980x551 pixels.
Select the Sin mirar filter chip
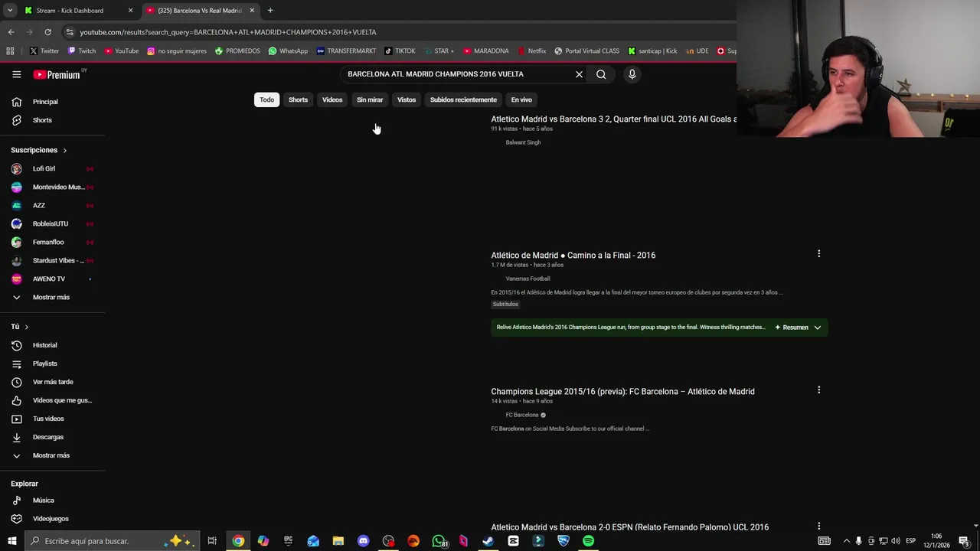point(370,99)
